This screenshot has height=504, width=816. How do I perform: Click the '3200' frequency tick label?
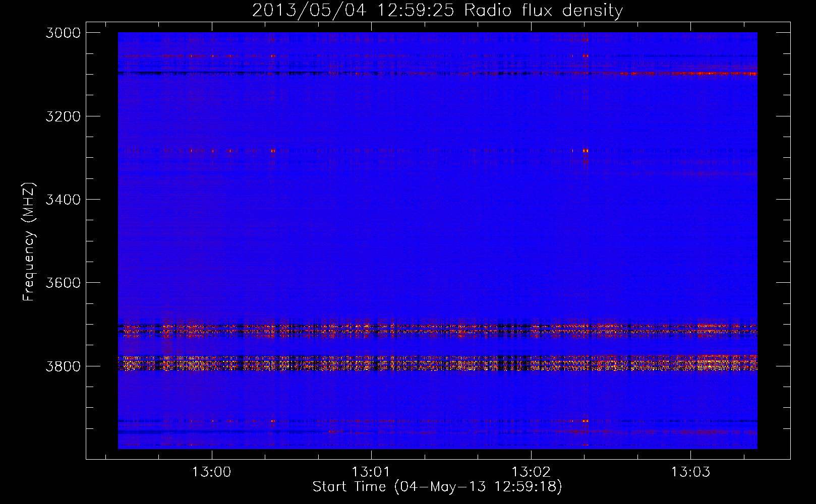63,116
